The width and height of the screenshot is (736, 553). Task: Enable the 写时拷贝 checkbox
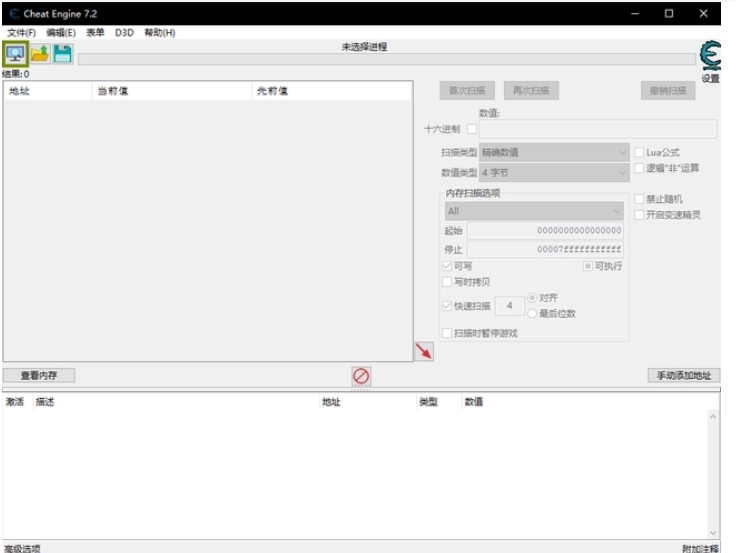point(447,282)
